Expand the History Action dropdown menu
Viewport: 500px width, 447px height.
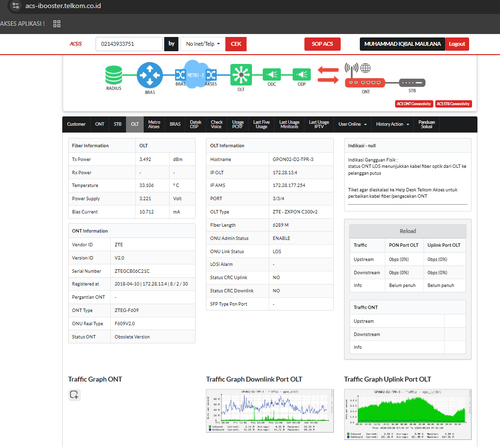pos(392,124)
